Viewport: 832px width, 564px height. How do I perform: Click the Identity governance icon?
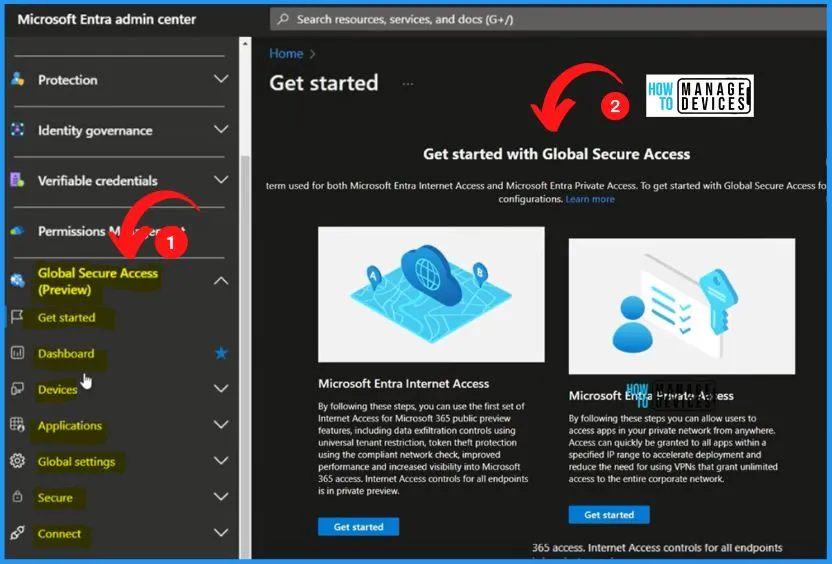pyautogui.click(x=18, y=129)
